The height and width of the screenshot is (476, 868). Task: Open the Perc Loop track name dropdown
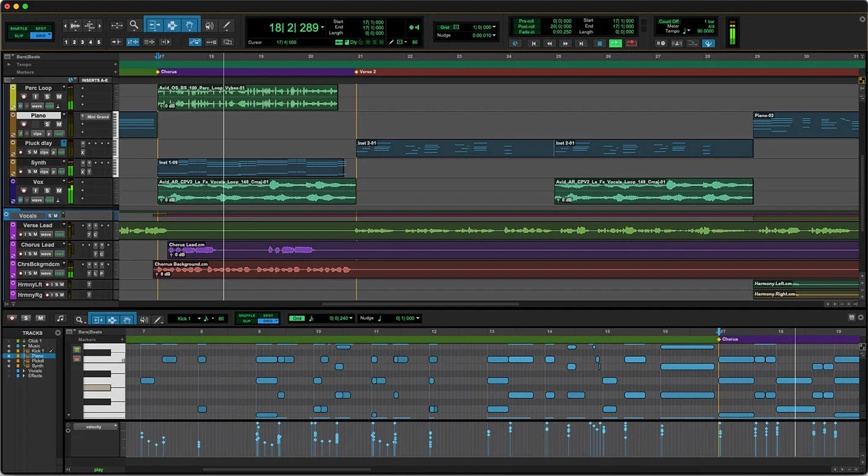coord(63,87)
